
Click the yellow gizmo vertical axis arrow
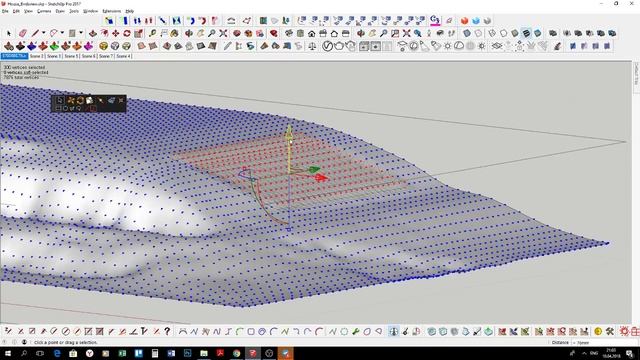[x=289, y=133]
